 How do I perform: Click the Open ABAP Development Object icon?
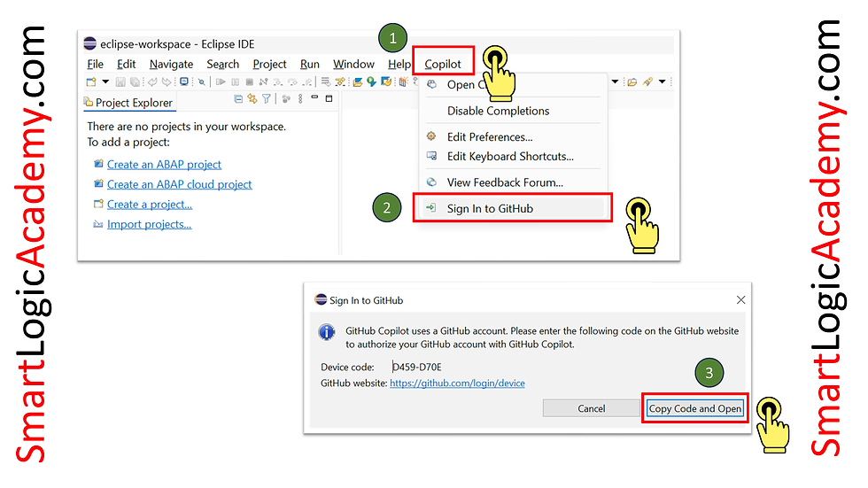coord(358,81)
